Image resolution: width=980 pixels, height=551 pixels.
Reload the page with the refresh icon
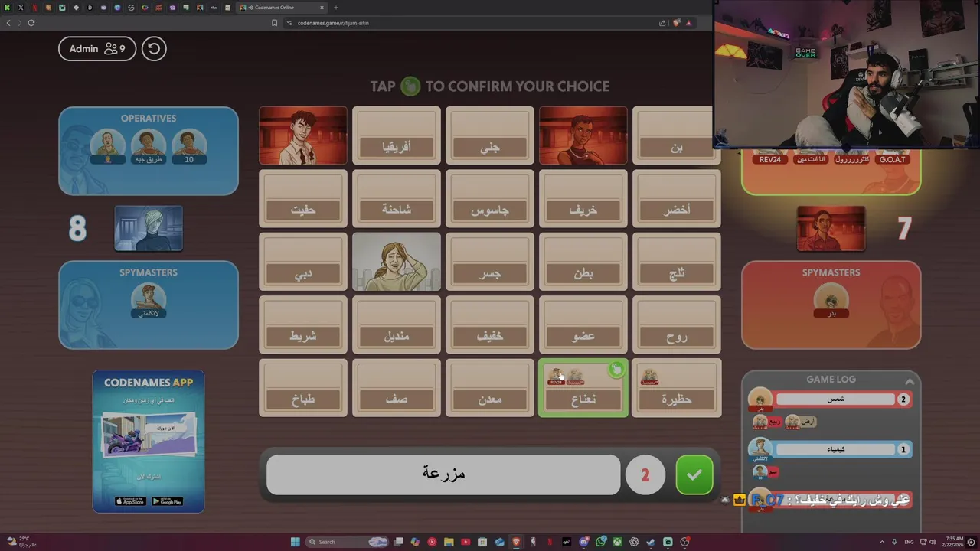(x=31, y=23)
